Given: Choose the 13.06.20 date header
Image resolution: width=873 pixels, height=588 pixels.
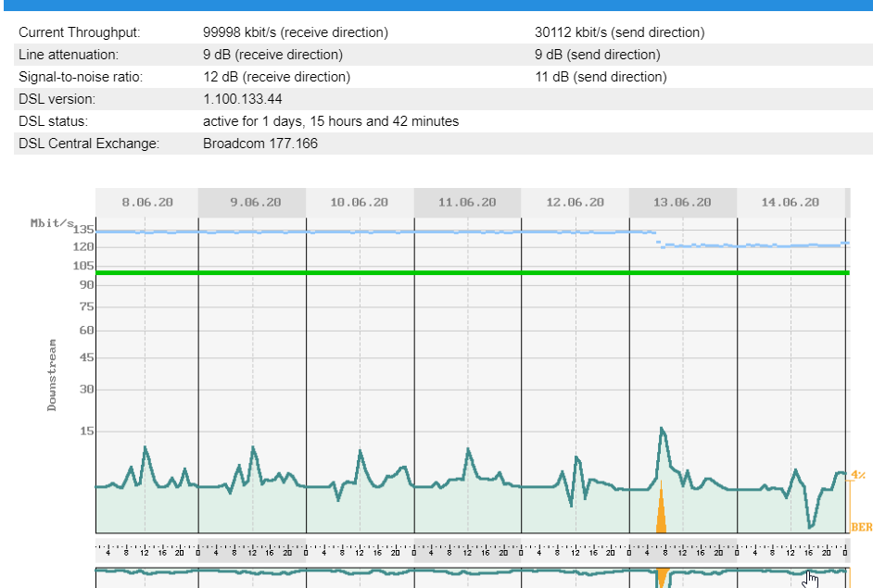Looking at the screenshot, I should point(682,202).
